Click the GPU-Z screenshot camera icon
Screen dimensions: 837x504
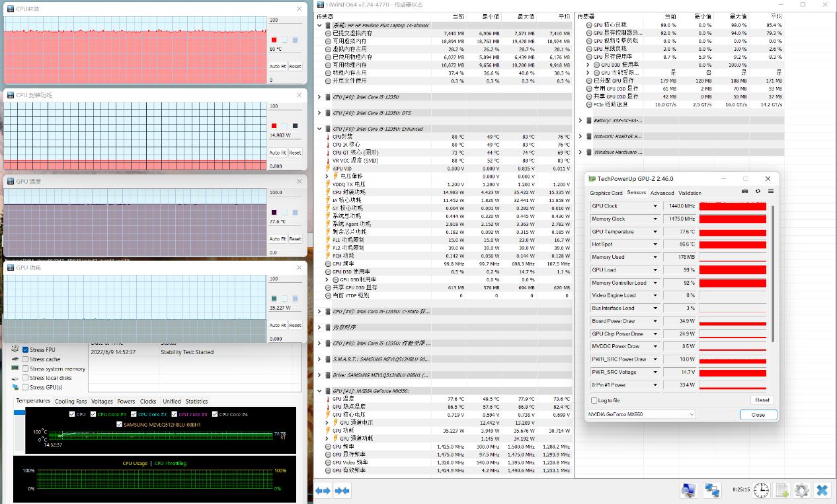[745, 192]
